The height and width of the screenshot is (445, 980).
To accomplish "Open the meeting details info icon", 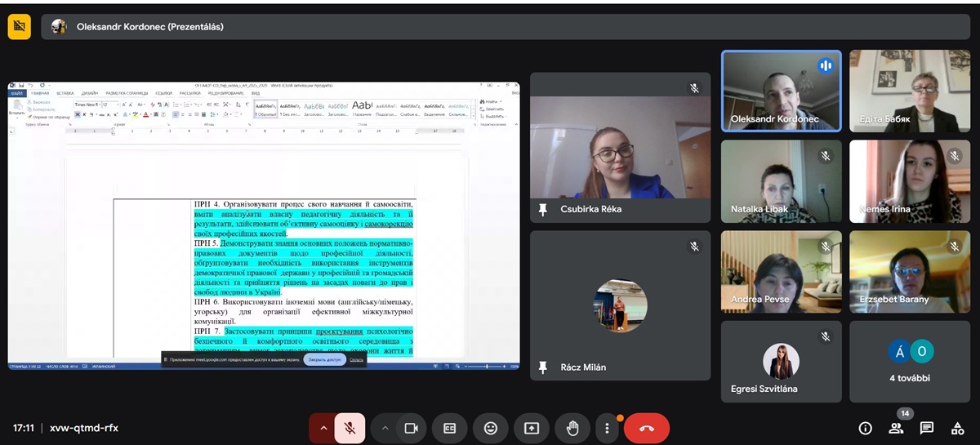I will pyautogui.click(x=866, y=428).
